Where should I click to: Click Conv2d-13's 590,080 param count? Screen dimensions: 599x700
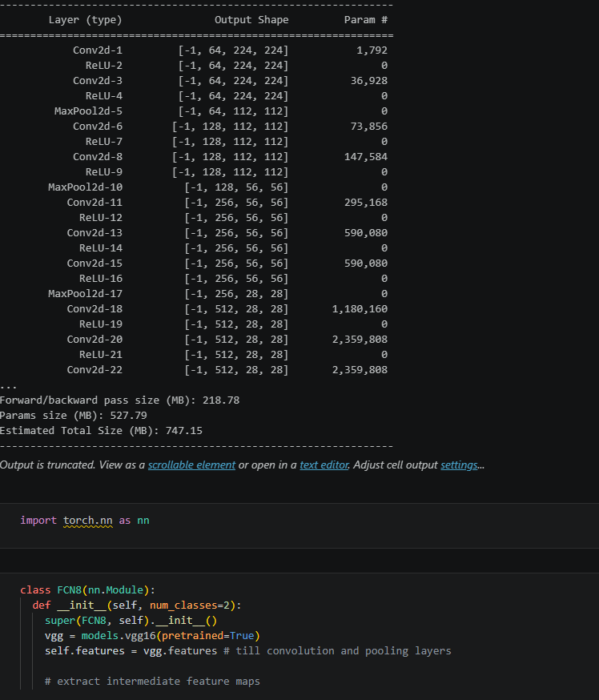tap(365, 232)
